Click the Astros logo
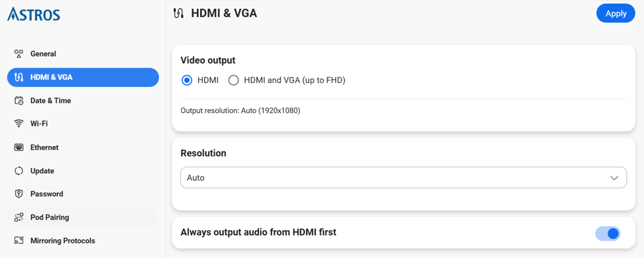Image resolution: width=644 pixels, height=258 pixels. [x=34, y=14]
